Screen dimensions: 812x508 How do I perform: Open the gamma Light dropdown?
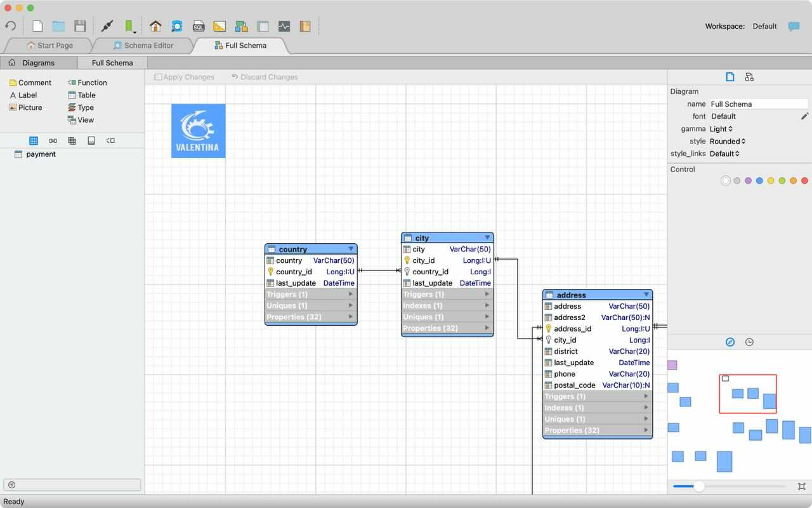[721, 129]
